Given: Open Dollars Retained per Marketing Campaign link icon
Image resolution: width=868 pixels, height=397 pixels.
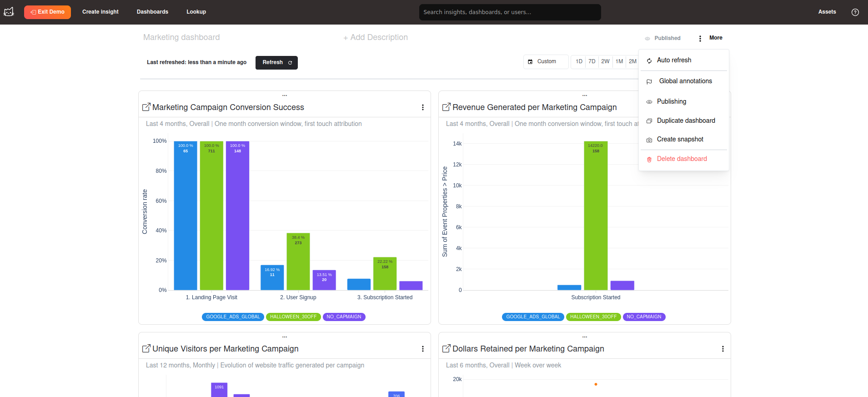Looking at the screenshot, I should [447, 348].
